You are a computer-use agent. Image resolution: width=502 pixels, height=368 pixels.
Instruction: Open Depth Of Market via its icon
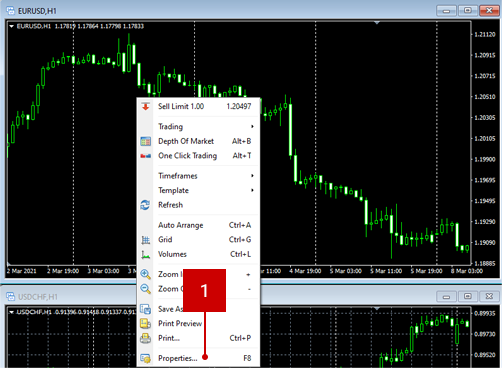(146, 141)
